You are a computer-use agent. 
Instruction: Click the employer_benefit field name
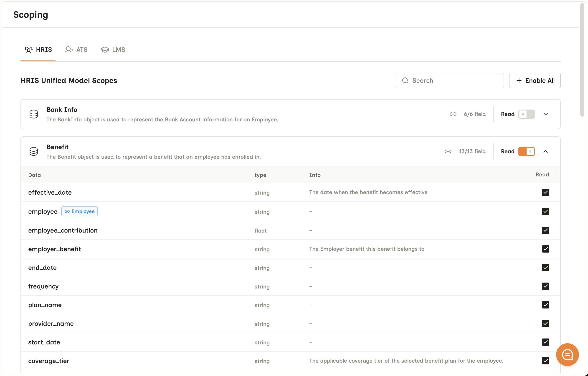[54, 249]
